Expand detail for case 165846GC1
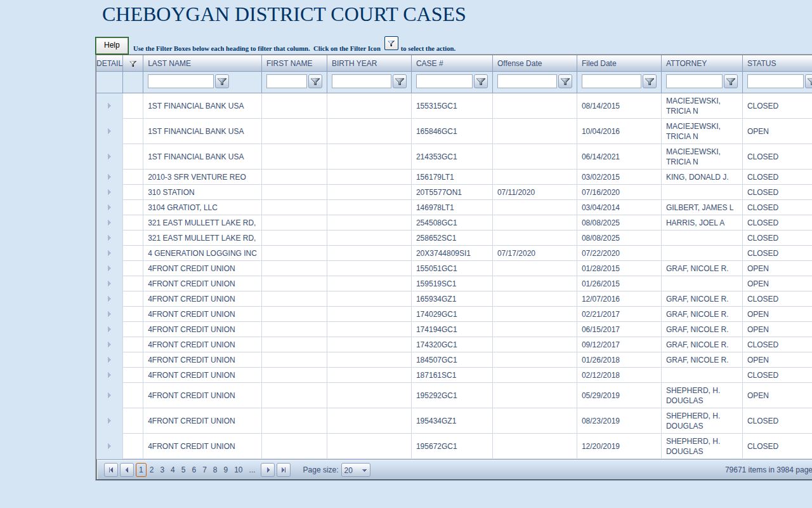 pyautogui.click(x=109, y=131)
